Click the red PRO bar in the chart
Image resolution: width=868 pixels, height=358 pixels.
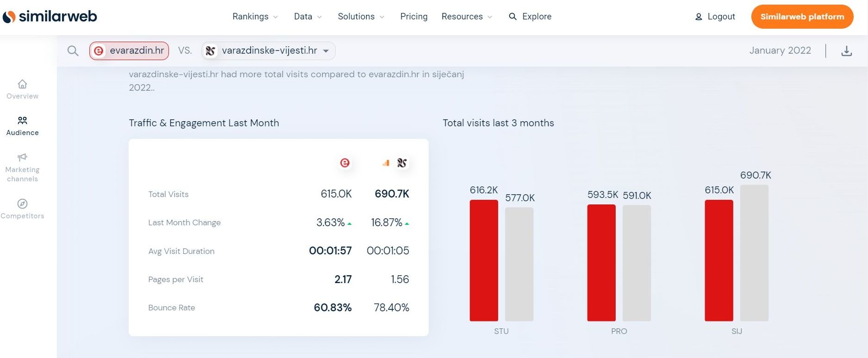(601, 263)
